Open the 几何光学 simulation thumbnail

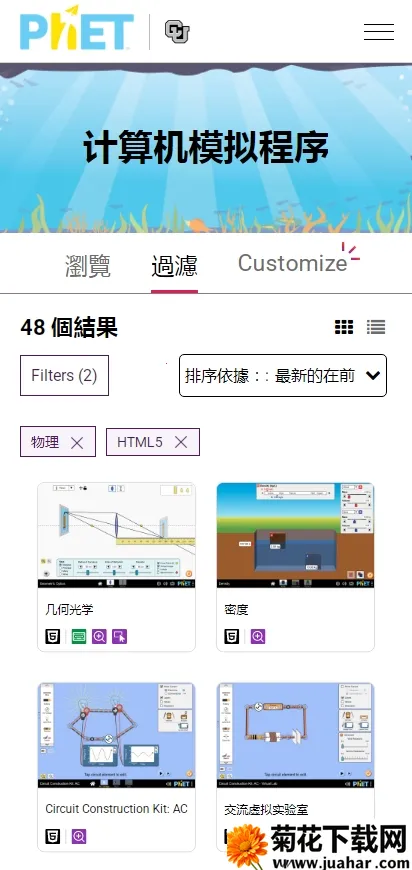tap(116, 535)
